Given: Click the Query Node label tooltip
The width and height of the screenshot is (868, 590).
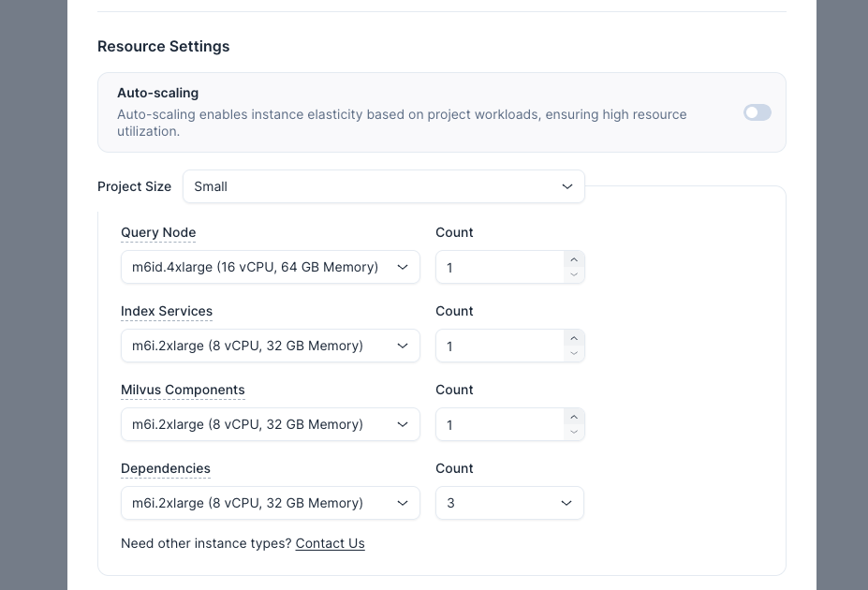Looking at the screenshot, I should [158, 232].
